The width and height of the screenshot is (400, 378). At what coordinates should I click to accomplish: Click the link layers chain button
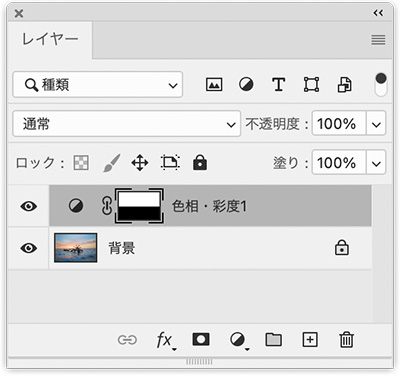click(x=127, y=340)
